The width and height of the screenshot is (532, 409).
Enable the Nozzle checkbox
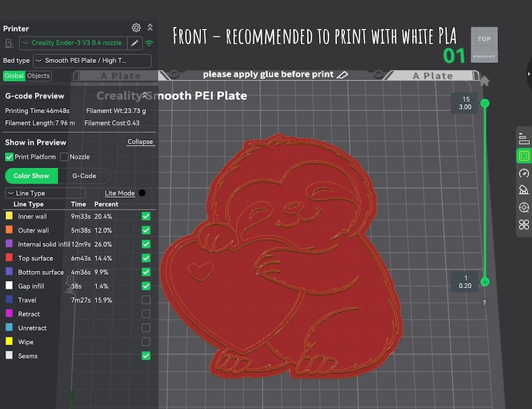pos(64,157)
